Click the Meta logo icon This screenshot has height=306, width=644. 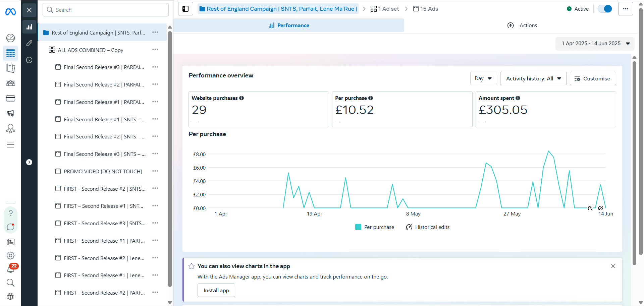pos(10,12)
